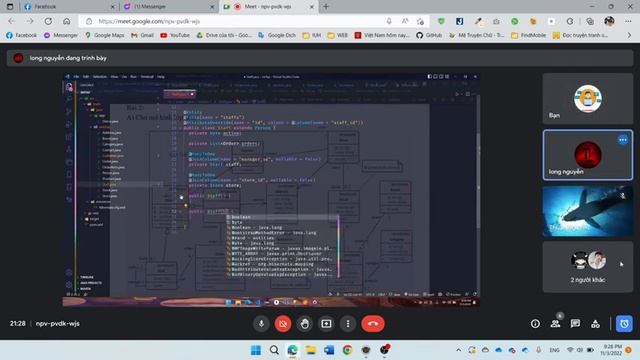Open the green shield extension
Viewport: 640px width, 360px height.
tap(441, 21)
